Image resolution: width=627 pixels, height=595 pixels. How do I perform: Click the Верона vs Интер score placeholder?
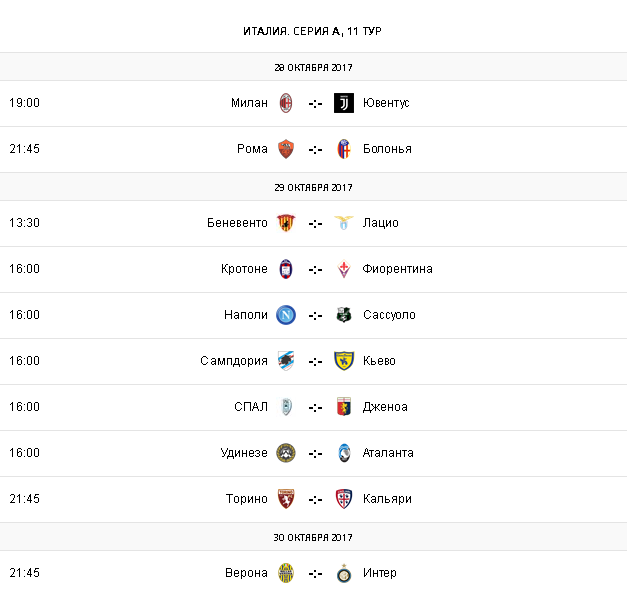tap(315, 573)
